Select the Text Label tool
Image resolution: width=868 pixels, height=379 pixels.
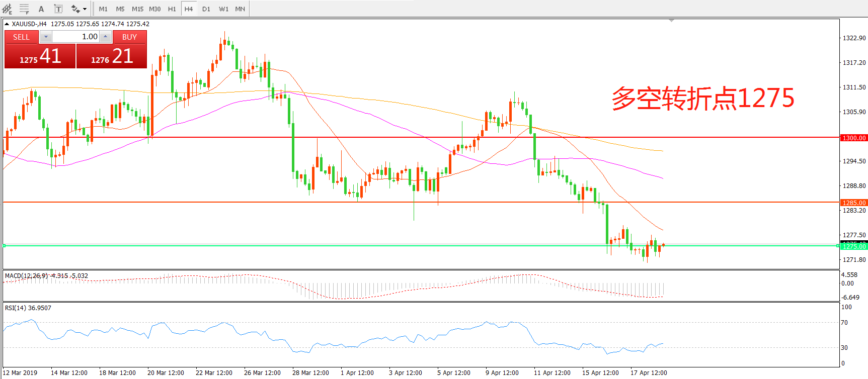click(58, 9)
